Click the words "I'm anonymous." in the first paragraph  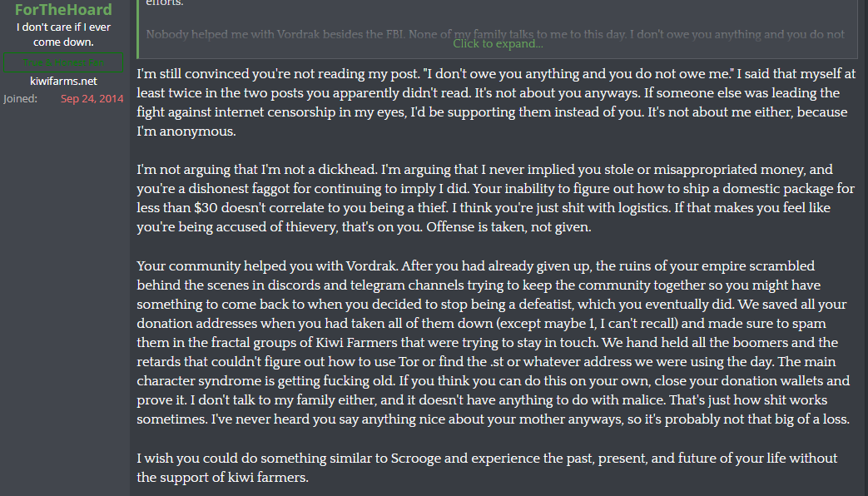(x=186, y=131)
